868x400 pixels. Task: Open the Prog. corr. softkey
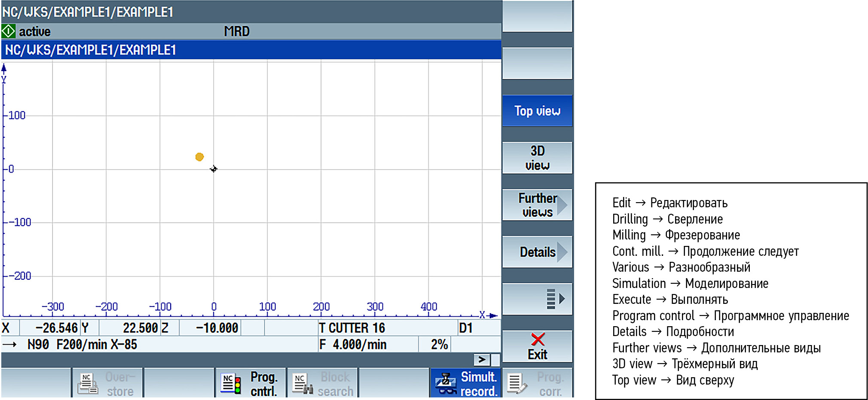coord(538,383)
